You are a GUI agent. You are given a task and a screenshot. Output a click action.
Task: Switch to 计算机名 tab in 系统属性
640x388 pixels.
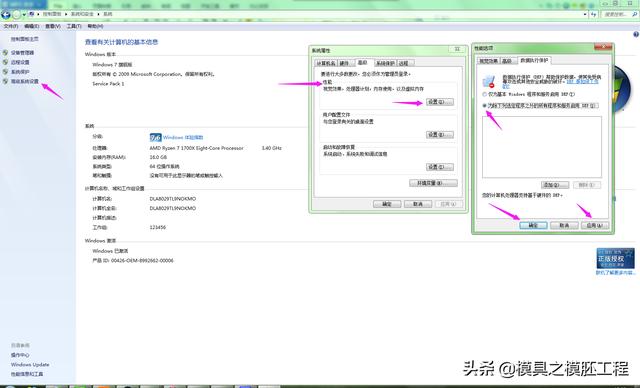pos(326,63)
